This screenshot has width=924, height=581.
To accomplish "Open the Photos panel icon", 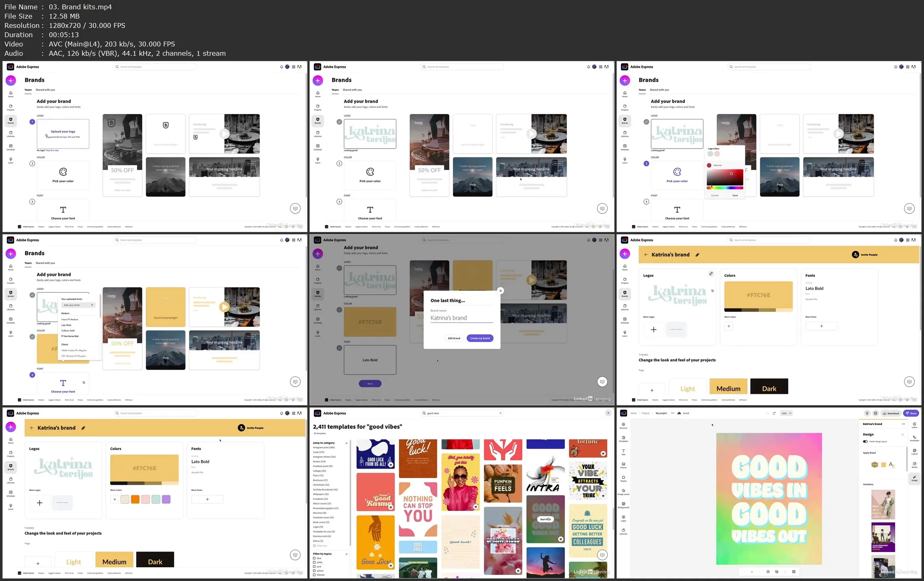I will 623,465.
